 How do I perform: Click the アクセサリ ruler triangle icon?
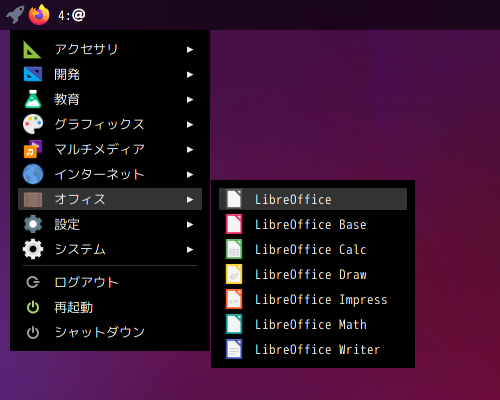pyautogui.click(x=32, y=50)
